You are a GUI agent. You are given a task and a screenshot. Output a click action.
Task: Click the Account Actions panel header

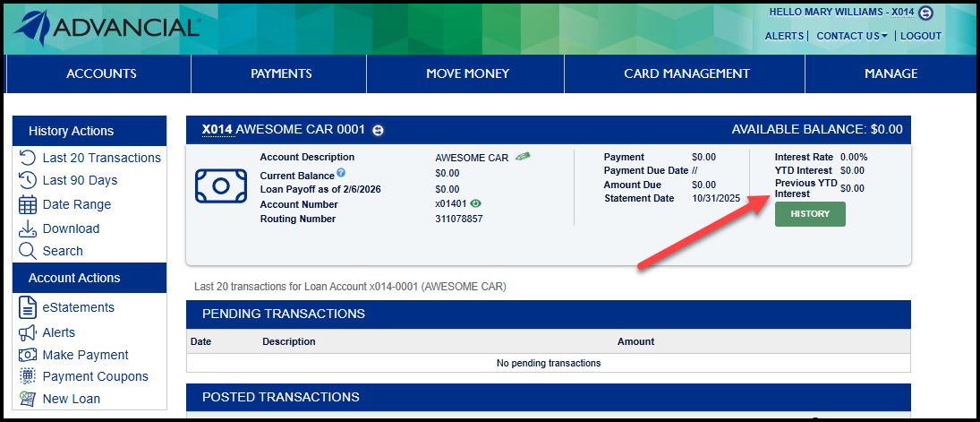pyautogui.click(x=89, y=278)
